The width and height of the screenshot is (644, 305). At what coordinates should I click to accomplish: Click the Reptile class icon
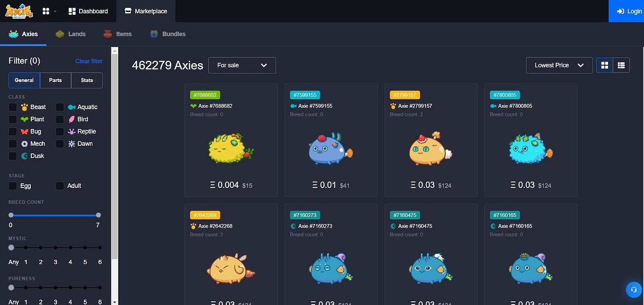click(x=72, y=131)
